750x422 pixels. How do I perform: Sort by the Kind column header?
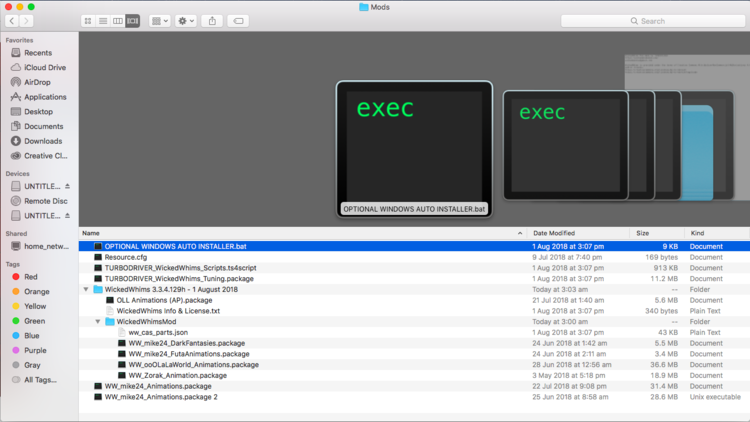click(717, 233)
